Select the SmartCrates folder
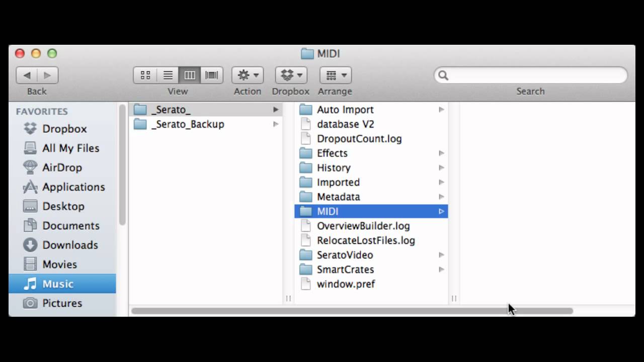 371,270
